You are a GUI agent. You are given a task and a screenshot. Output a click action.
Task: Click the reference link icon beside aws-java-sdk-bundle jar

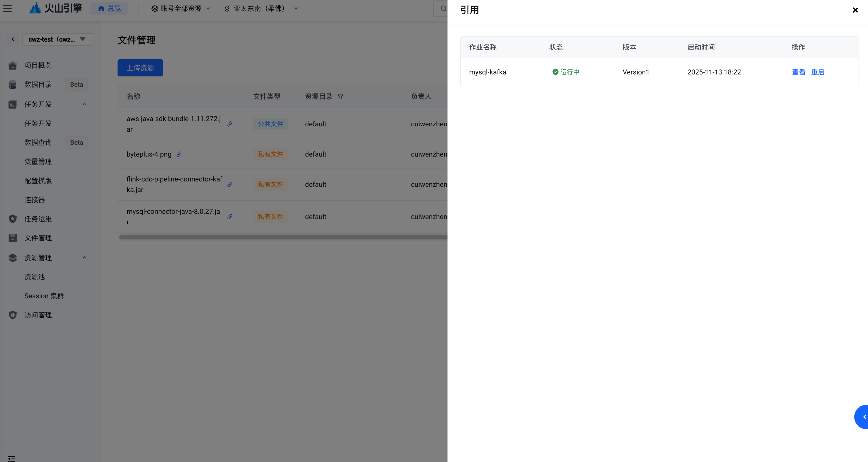[x=230, y=124]
